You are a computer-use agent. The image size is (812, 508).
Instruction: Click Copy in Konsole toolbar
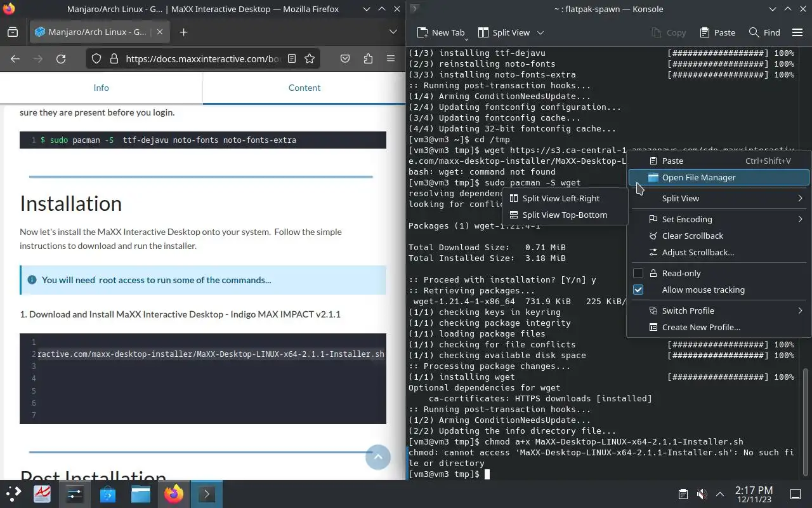[669, 32]
